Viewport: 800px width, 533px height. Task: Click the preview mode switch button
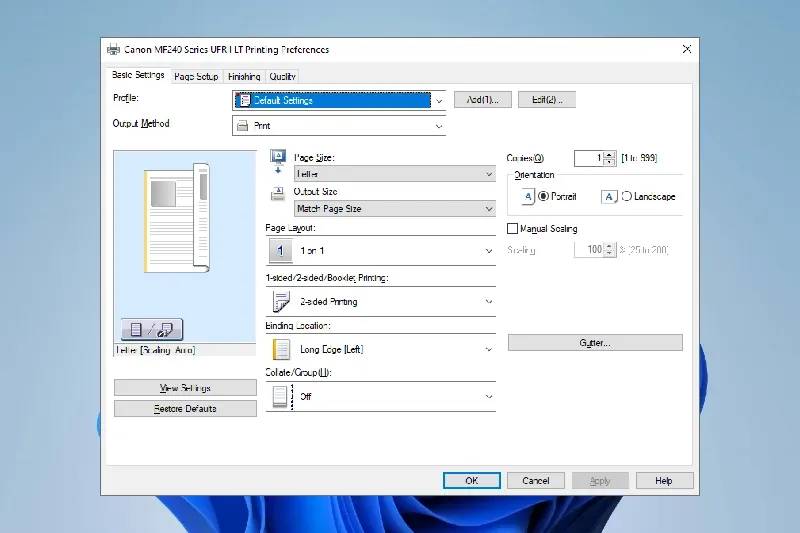[152, 329]
